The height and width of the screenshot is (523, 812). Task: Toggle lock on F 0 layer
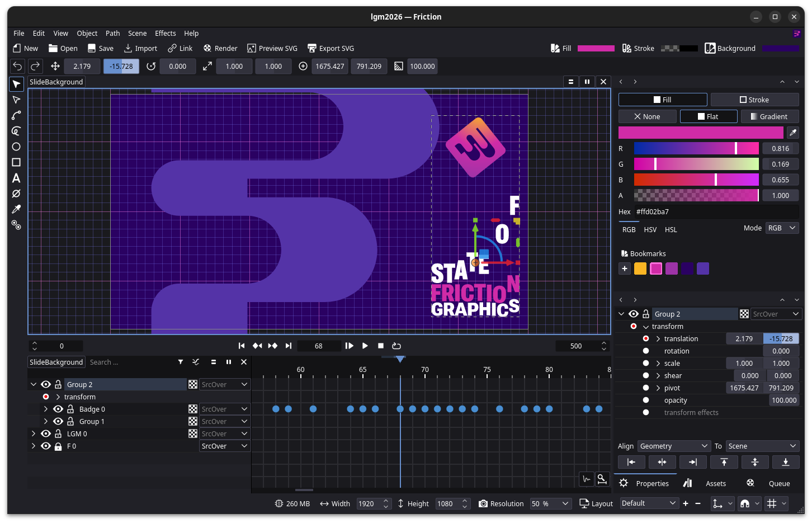pyautogui.click(x=58, y=446)
